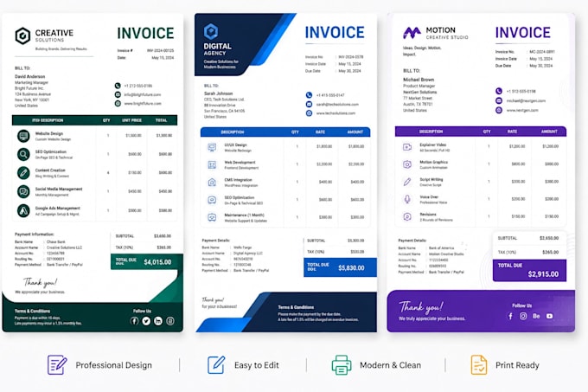Image resolution: width=588 pixels, height=392 pixels.
Task: Select the CMS Integration icon
Action: [212, 183]
